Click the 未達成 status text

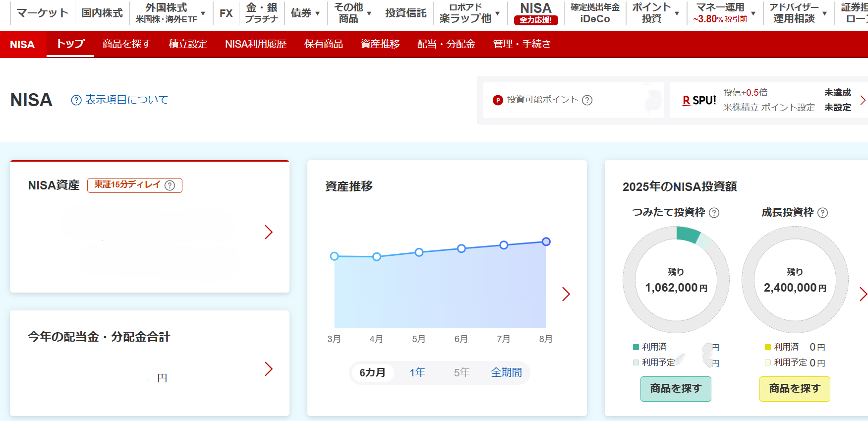837,93
